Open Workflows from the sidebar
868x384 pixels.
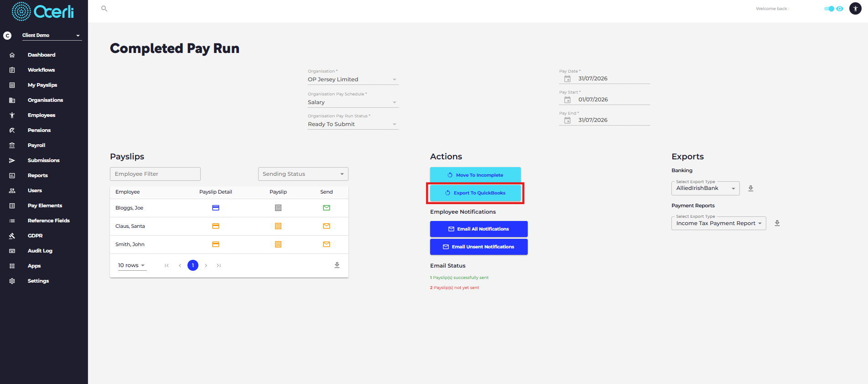pos(41,70)
